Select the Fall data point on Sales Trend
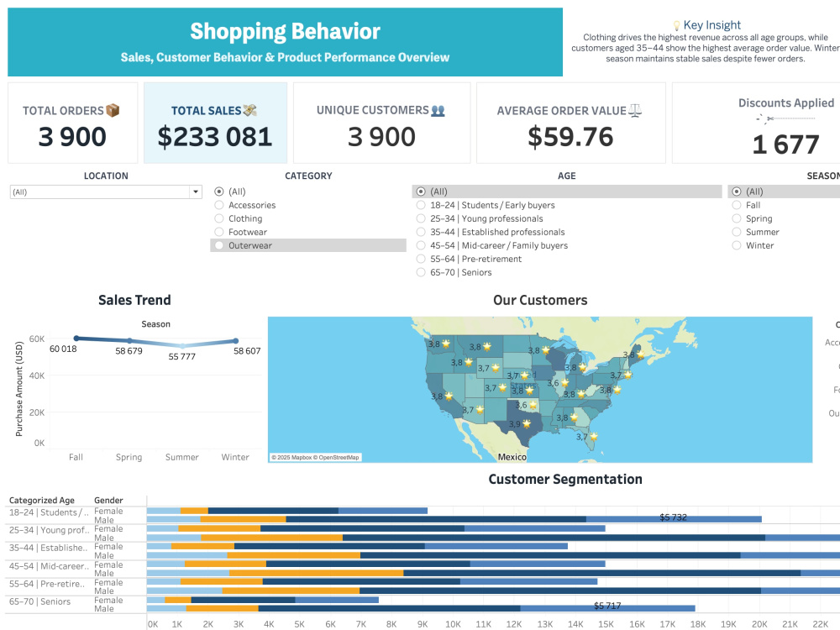 coord(76,338)
